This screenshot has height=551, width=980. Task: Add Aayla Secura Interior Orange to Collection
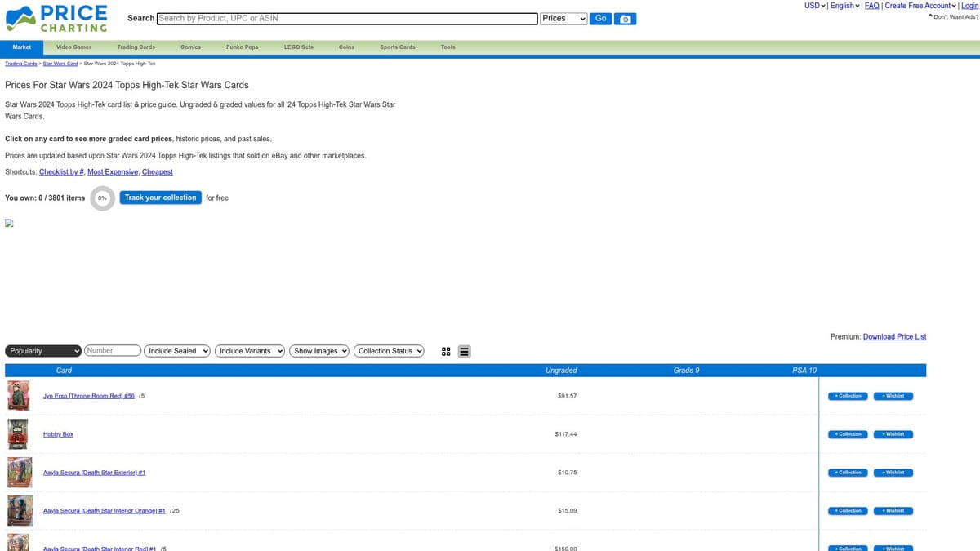848,511
